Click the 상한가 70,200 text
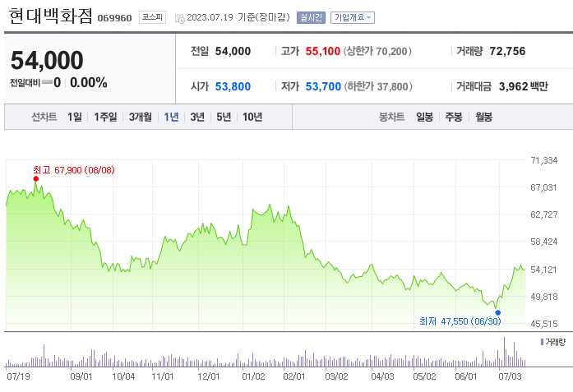 (377, 51)
